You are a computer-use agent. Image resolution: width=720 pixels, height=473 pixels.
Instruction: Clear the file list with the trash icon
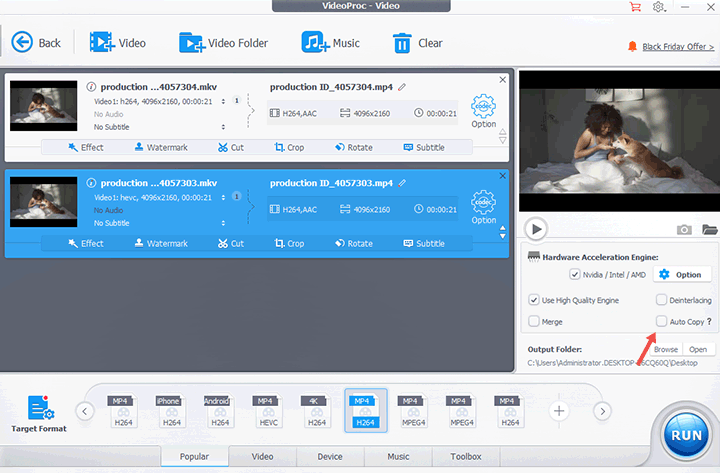point(402,43)
